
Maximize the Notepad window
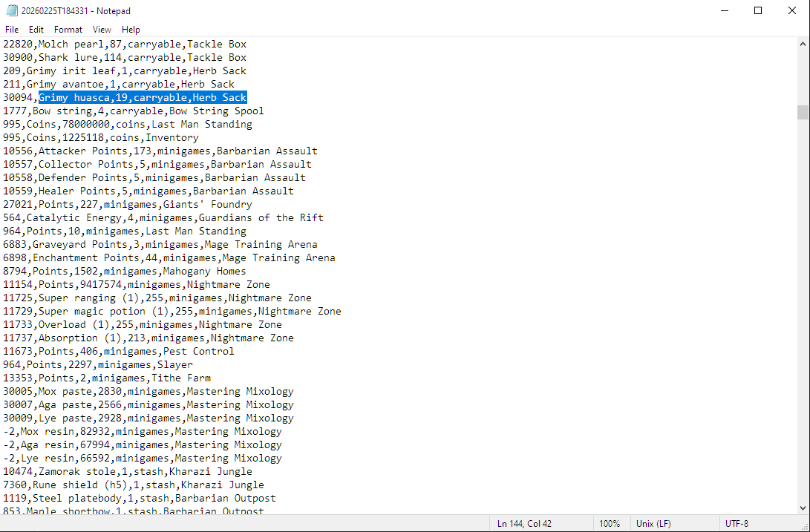tap(758, 10)
